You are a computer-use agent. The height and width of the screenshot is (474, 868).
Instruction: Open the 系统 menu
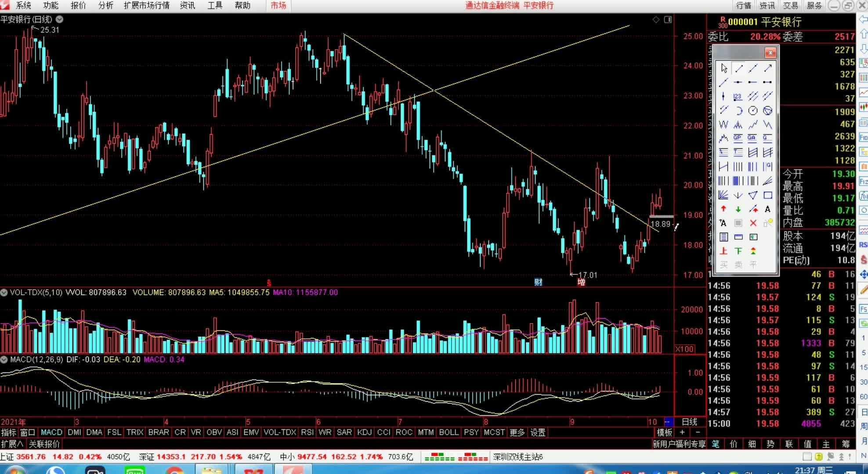(x=23, y=5)
